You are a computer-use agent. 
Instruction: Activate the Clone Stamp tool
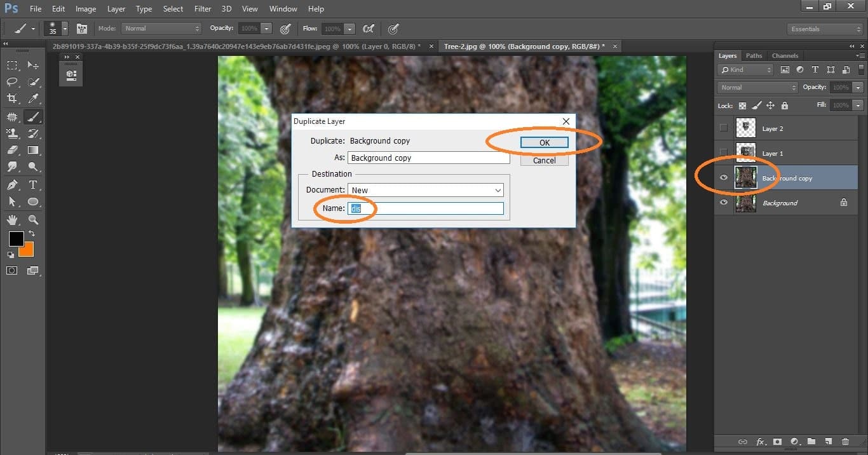tap(11, 133)
